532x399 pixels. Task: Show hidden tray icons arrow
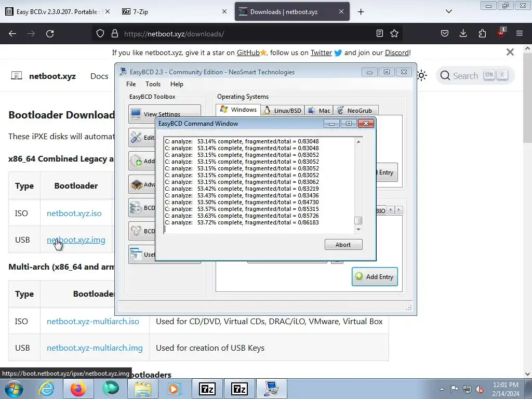pos(442,390)
